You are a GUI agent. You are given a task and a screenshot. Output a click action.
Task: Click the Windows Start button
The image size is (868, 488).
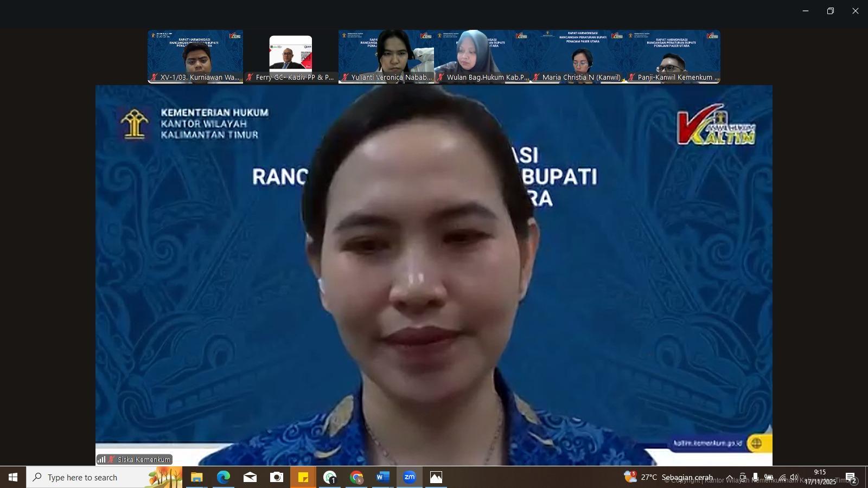[13, 477]
